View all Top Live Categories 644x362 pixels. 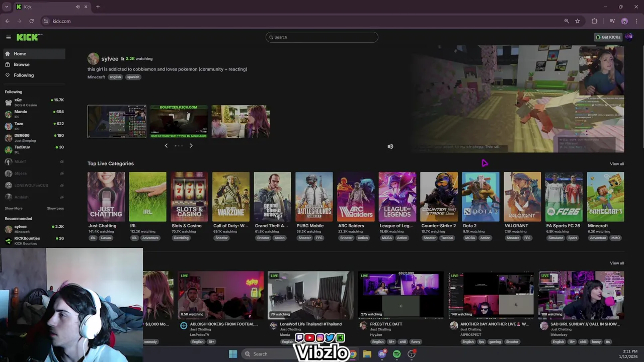pyautogui.click(x=617, y=164)
